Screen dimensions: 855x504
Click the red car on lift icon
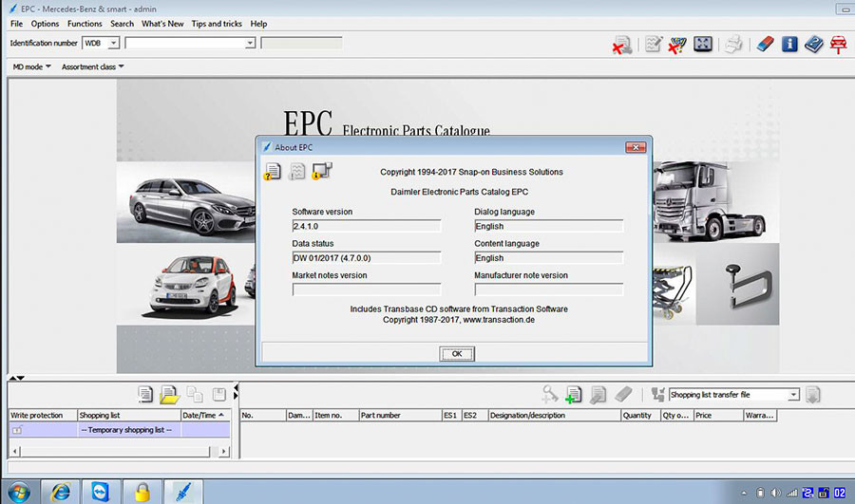838,44
